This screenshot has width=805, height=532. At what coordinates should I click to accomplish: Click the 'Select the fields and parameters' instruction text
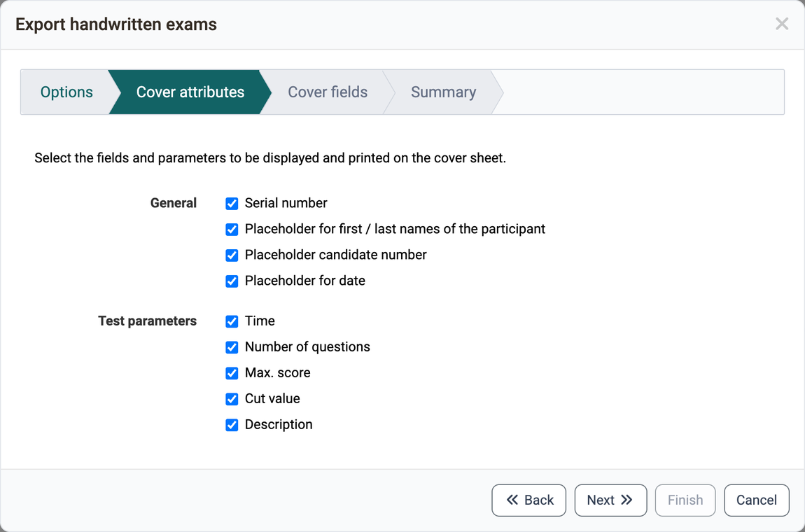tap(270, 157)
